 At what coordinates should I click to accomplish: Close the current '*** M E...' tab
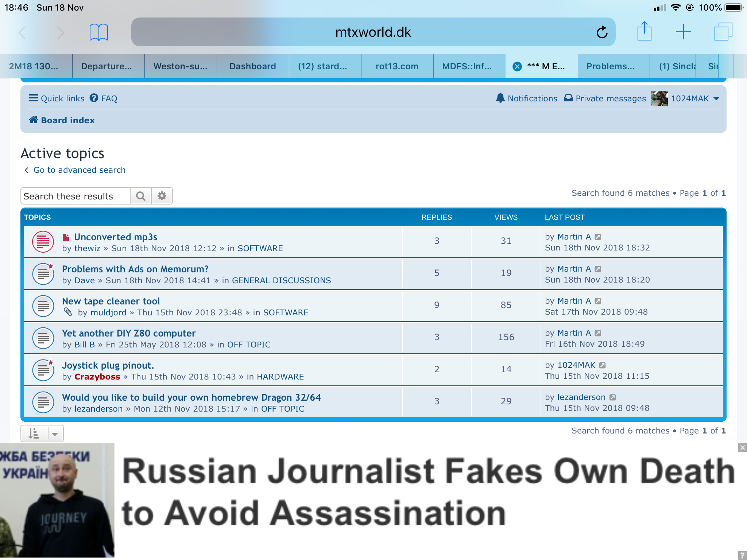click(x=517, y=66)
